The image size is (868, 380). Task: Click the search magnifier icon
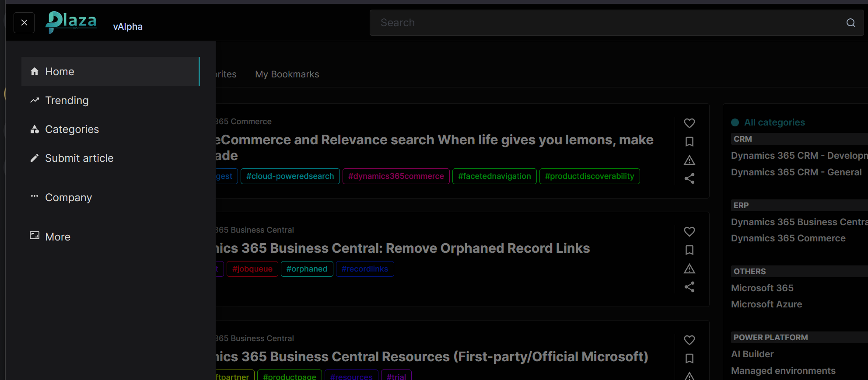(850, 23)
